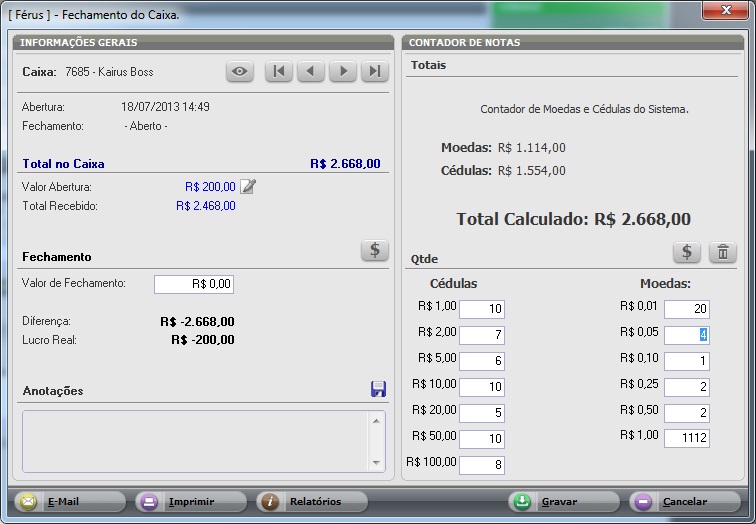Click the Cancelar button
This screenshot has width=756, height=524.
click(x=685, y=502)
